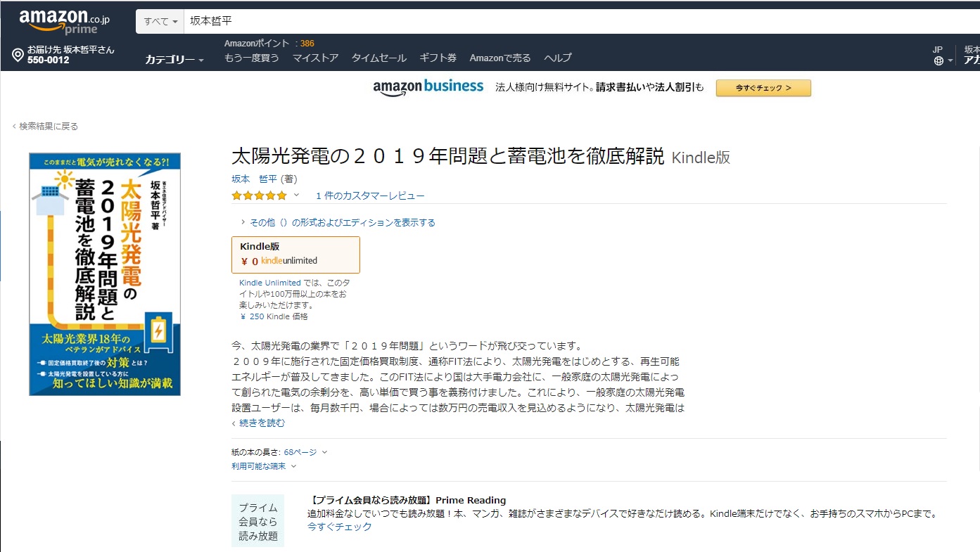Click the book cover thumbnail image

pyautogui.click(x=105, y=274)
